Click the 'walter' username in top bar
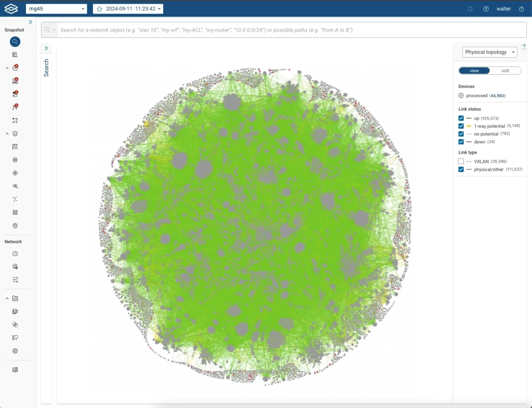This screenshot has width=532, height=408. coord(503,8)
